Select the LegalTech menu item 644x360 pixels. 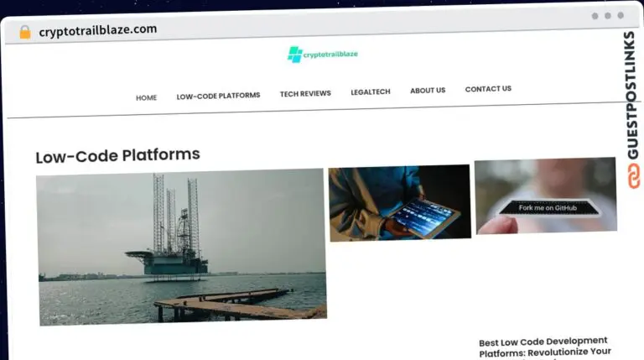pos(371,91)
